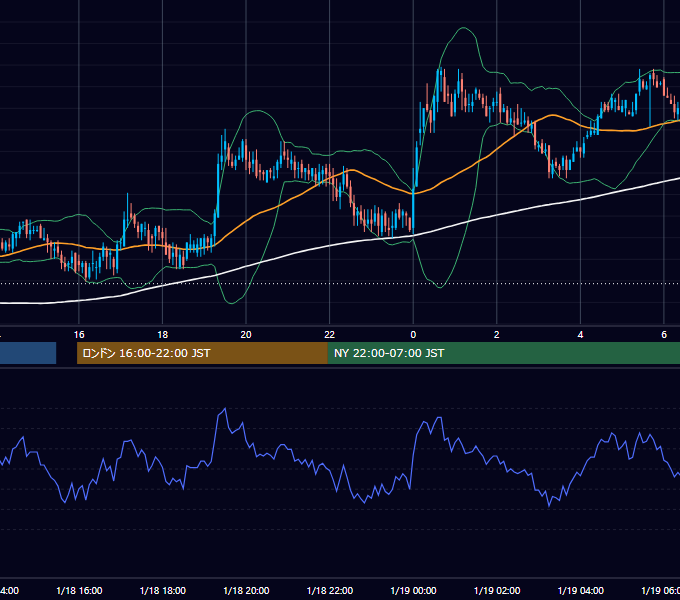The image size is (680, 600).
Task: Click the 1/19 04:00 date label
Action: pos(581,590)
